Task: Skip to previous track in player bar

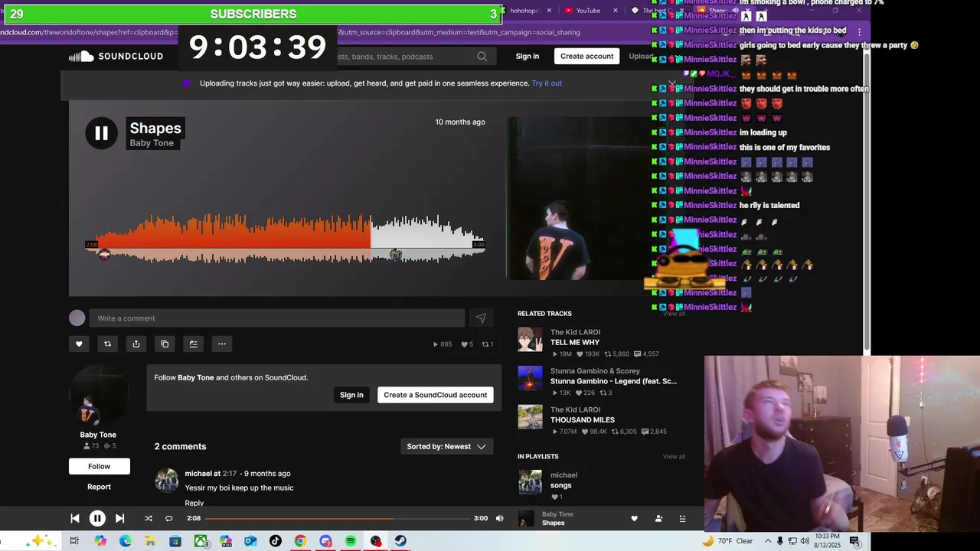Action: pos(75,518)
